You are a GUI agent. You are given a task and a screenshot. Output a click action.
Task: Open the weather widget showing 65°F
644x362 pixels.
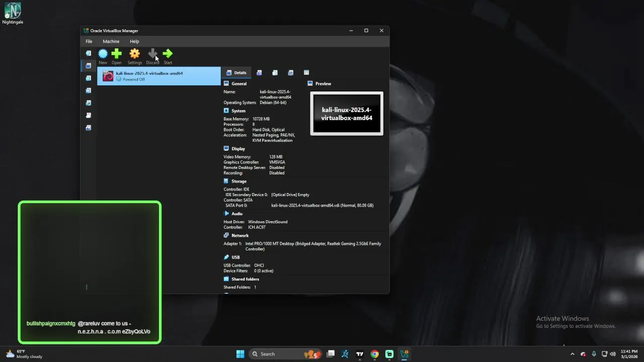(23, 354)
